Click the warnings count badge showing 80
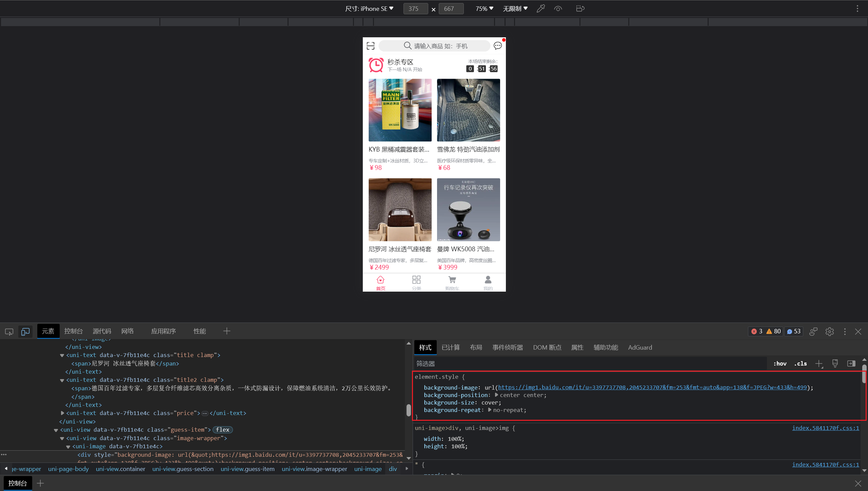Viewport: 868px width, 491px height. coord(774,331)
